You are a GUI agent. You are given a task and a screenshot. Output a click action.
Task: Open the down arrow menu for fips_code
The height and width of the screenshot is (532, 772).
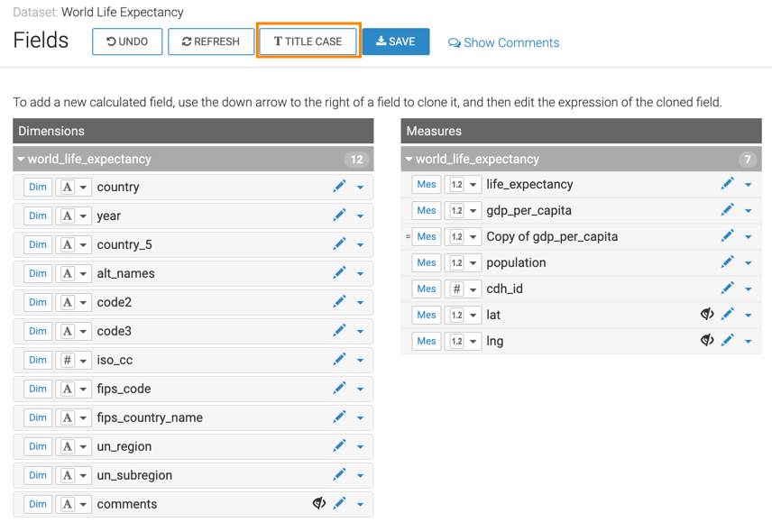(361, 390)
